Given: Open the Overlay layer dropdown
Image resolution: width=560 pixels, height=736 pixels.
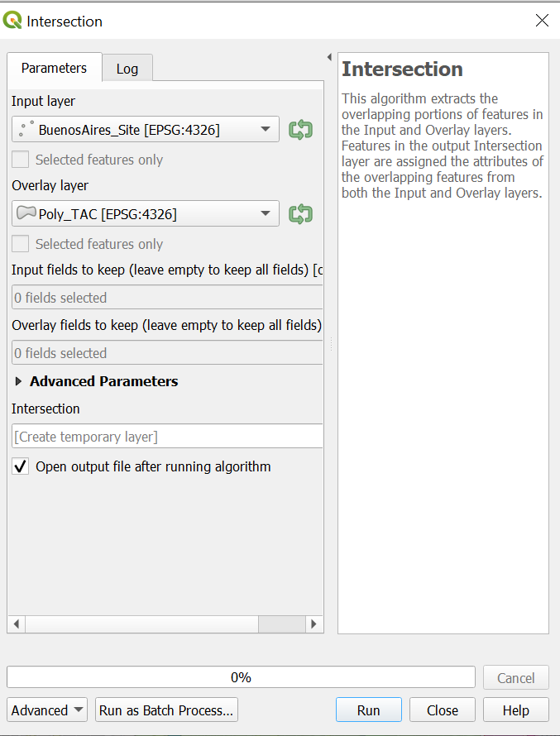Looking at the screenshot, I should tap(266, 213).
